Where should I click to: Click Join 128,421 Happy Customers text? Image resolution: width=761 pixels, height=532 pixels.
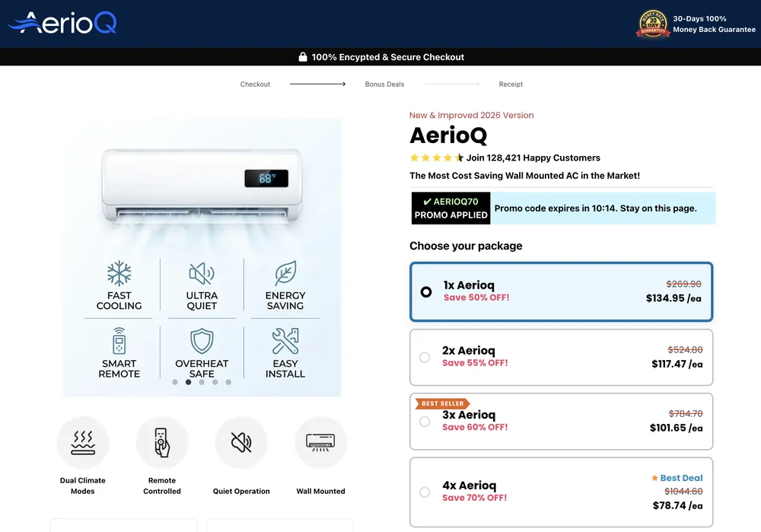tap(533, 158)
